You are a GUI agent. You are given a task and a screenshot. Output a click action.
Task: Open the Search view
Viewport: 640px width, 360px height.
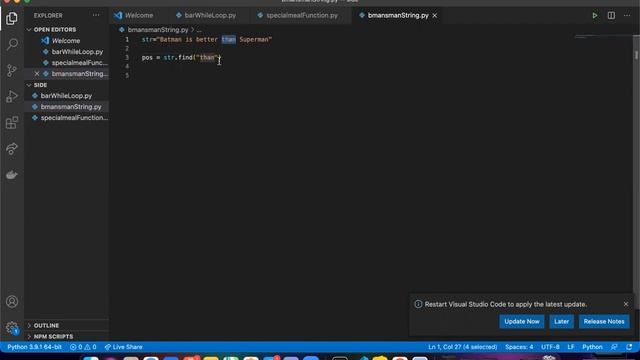[x=12, y=44]
